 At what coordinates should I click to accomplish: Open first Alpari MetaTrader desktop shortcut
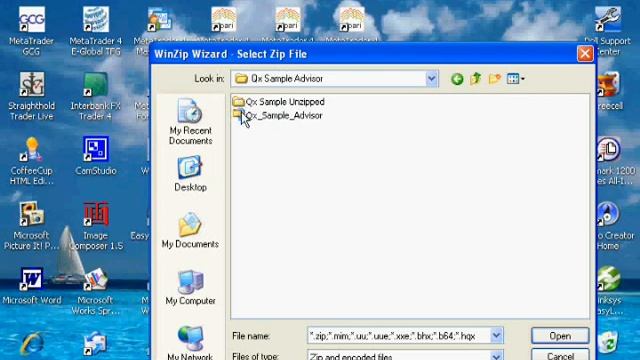(x=224, y=24)
